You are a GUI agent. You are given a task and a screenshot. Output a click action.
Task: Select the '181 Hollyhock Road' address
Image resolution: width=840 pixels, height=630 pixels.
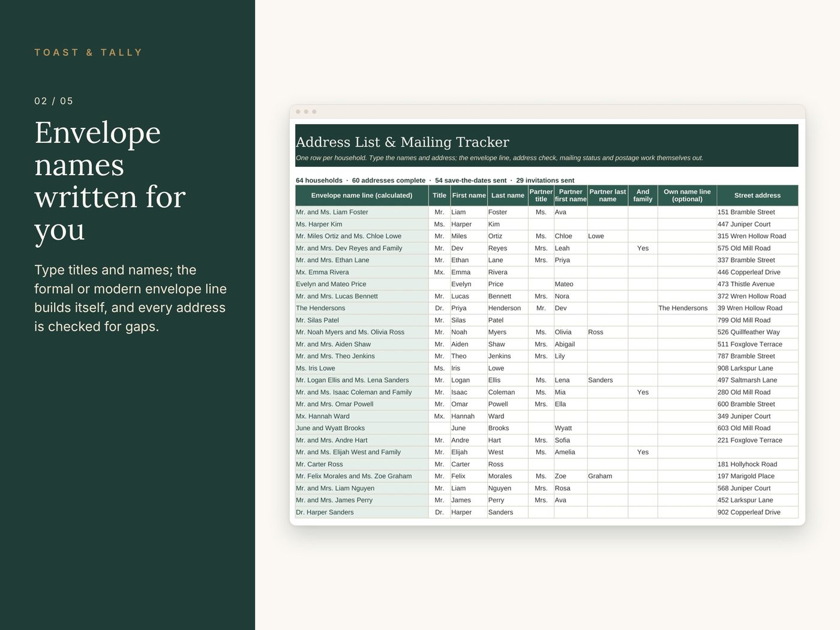coord(757,464)
